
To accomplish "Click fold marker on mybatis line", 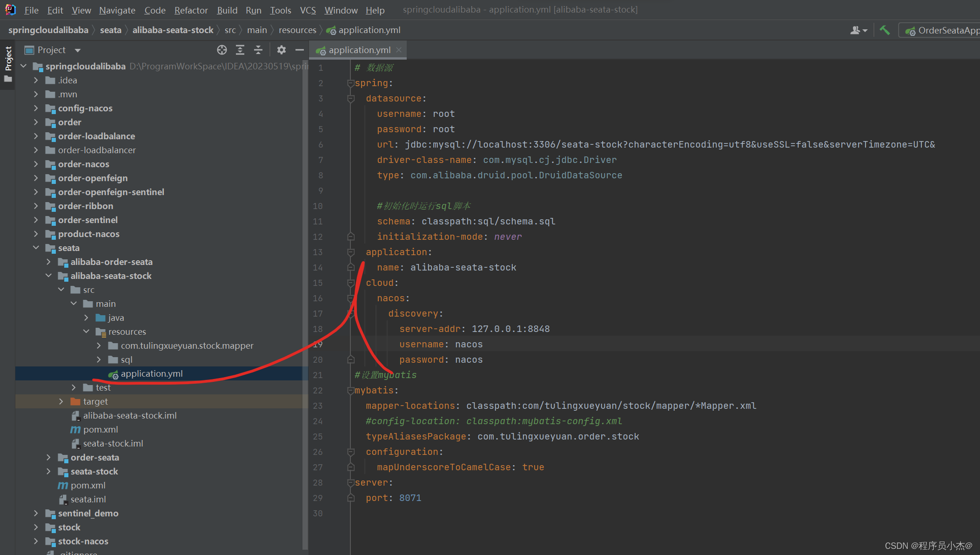I will [351, 391].
